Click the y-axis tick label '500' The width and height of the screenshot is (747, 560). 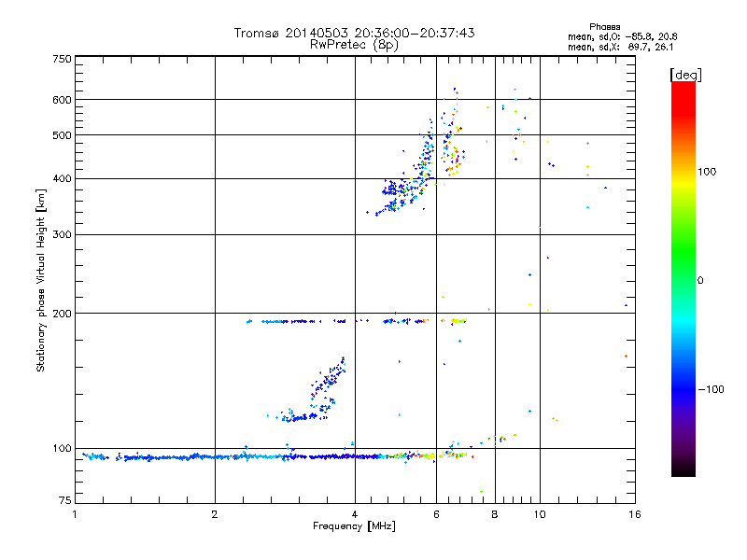[x=62, y=135]
